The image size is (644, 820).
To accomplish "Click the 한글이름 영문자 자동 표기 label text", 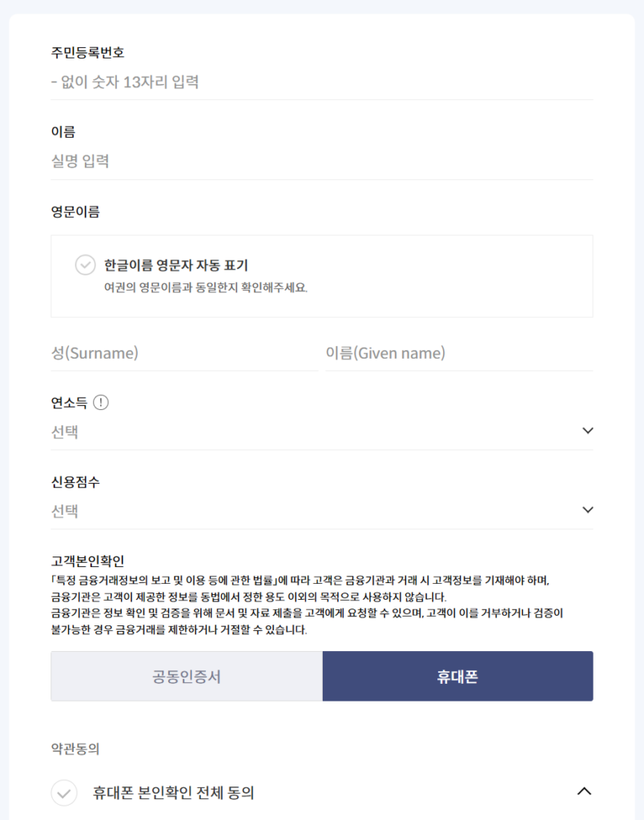I will [x=175, y=265].
